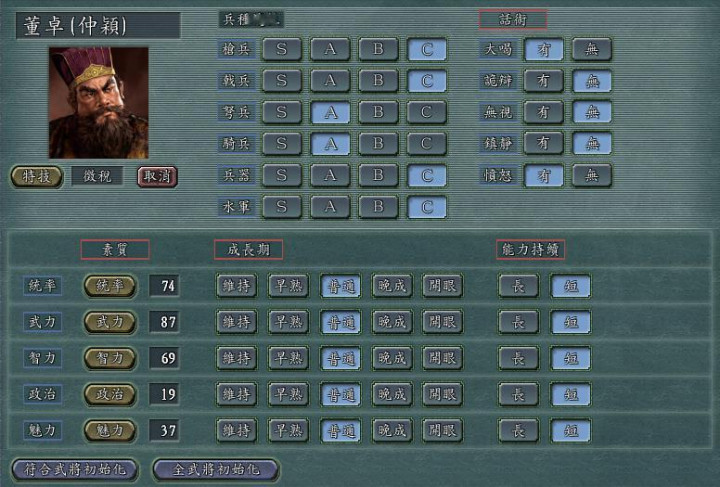Screen dimensions: 720x487
Task: Set 騎兵 aptitude to S
Action: point(282,144)
